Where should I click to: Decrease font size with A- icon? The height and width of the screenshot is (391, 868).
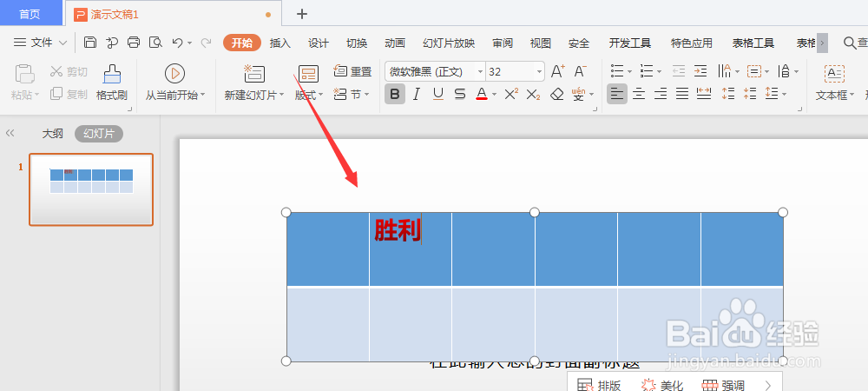click(x=580, y=71)
